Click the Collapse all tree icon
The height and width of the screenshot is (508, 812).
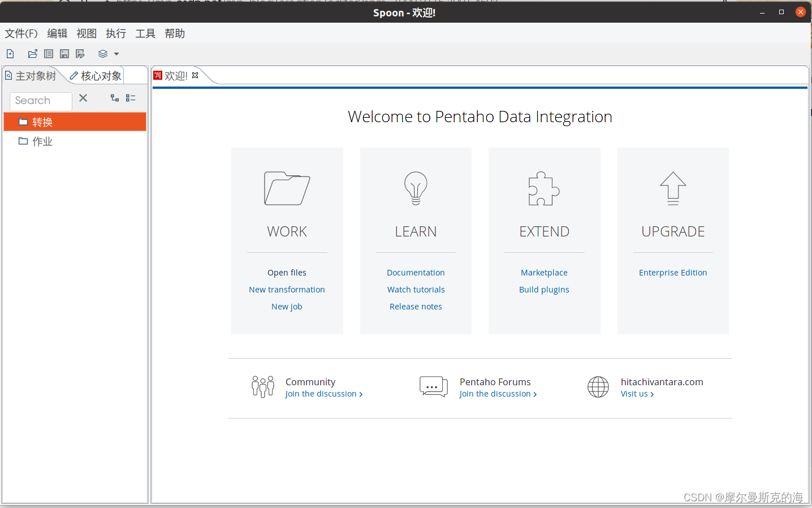pyautogui.click(x=131, y=98)
